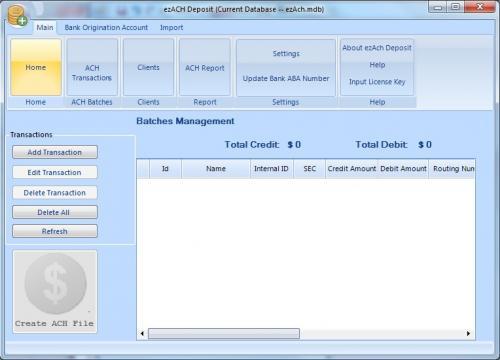
Task: Switch to the Import tab
Action: point(171,27)
